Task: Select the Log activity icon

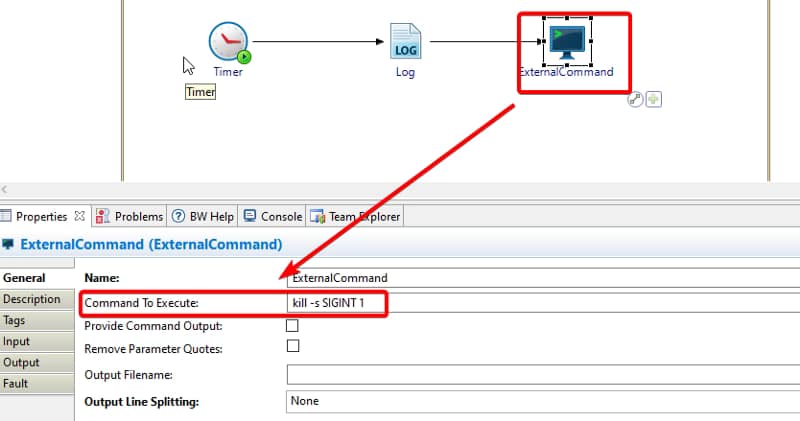Action: coord(405,42)
